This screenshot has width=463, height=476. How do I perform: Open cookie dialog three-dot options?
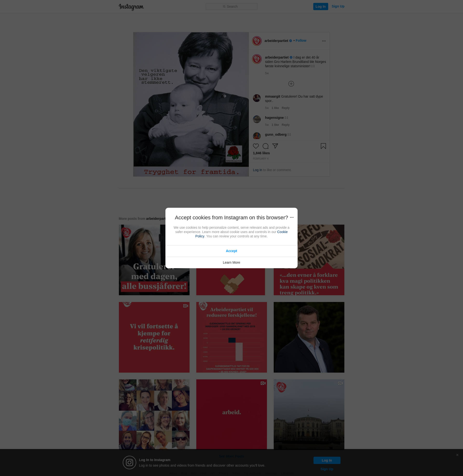pyautogui.click(x=292, y=217)
